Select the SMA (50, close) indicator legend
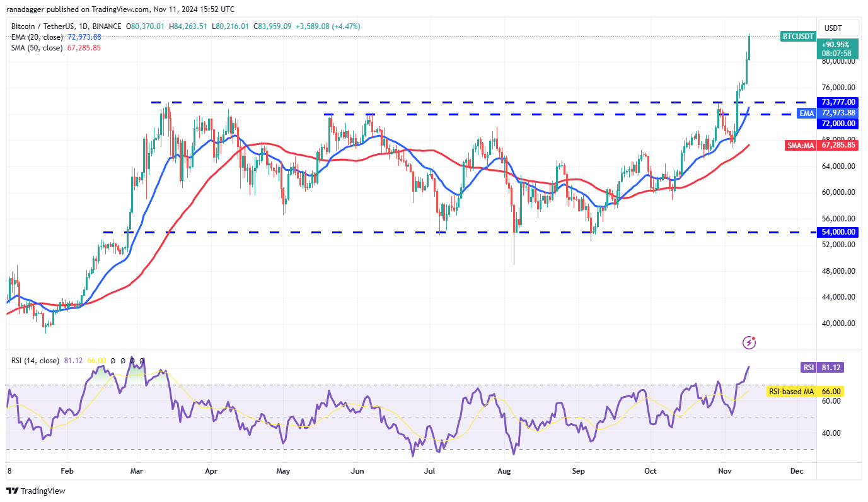This screenshot has height=502, width=868. 37,48
